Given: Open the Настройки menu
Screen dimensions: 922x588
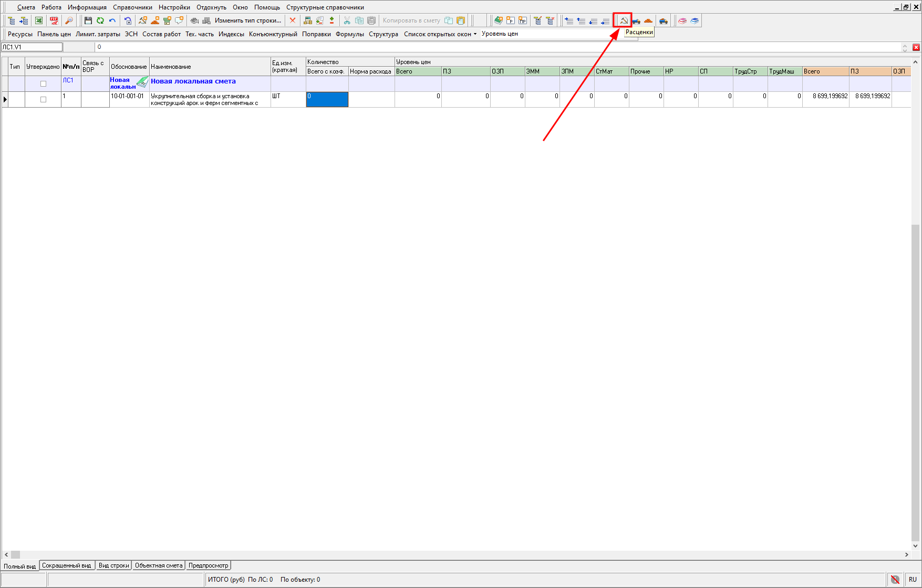Looking at the screenshot, I should 174,7.
